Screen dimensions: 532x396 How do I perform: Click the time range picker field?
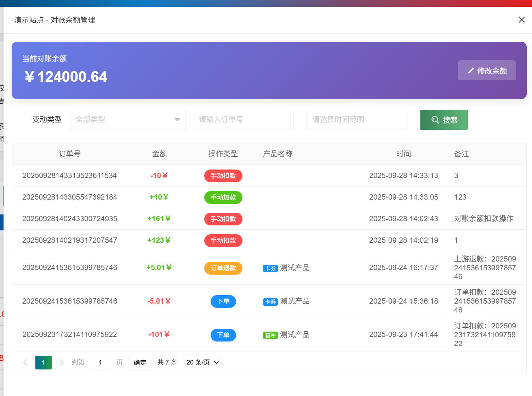tap(356, 120)
